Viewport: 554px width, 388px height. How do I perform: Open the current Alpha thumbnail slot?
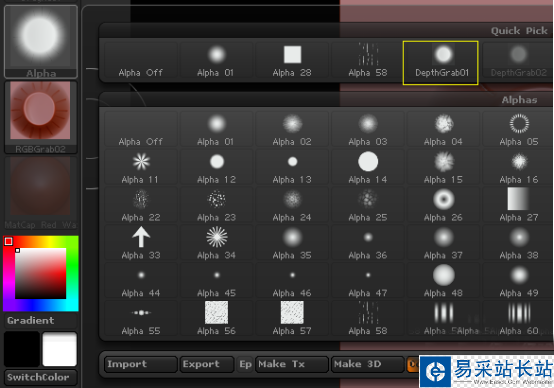pyautogui.click(x=41, y=41)
